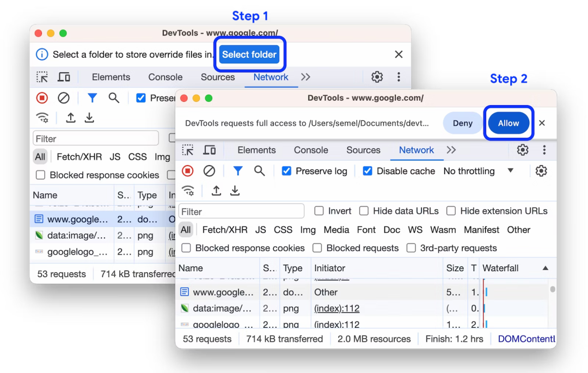Click (index):112 initiator link for data:image row
The height and width of the screenshot is (373, 588).
pyautogui.click(x=337, y=308)
